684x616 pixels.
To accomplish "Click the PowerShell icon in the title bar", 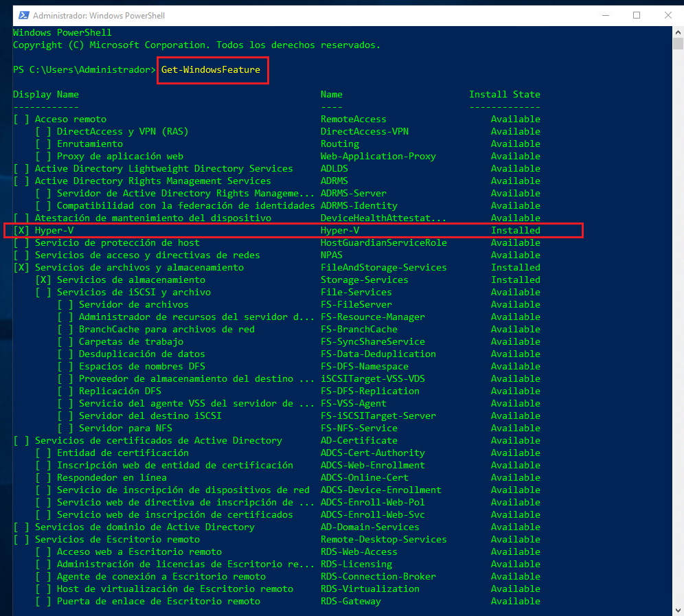I will [23, 14].
